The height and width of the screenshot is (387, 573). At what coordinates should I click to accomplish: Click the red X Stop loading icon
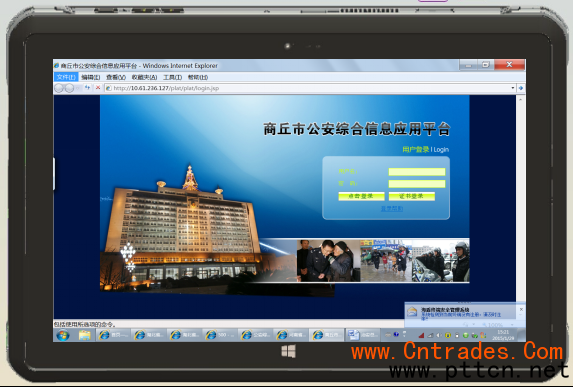[98, 88]
